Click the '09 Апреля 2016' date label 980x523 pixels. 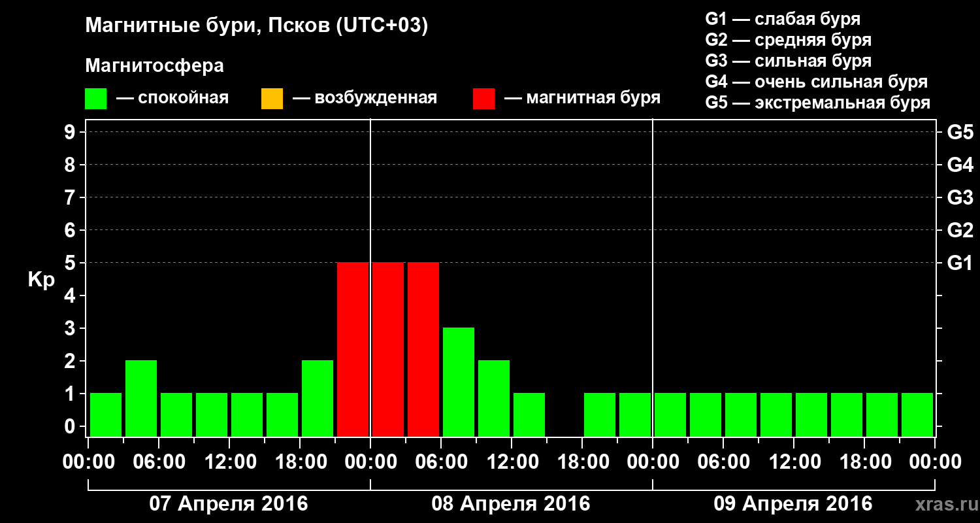[793, 504]
